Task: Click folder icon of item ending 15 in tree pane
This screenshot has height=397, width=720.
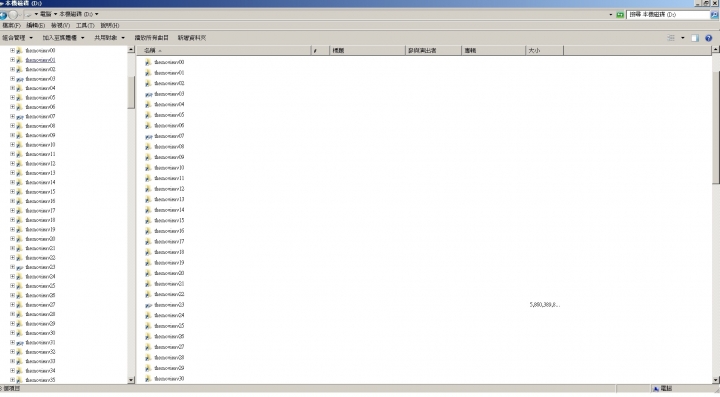Action: 19,192
